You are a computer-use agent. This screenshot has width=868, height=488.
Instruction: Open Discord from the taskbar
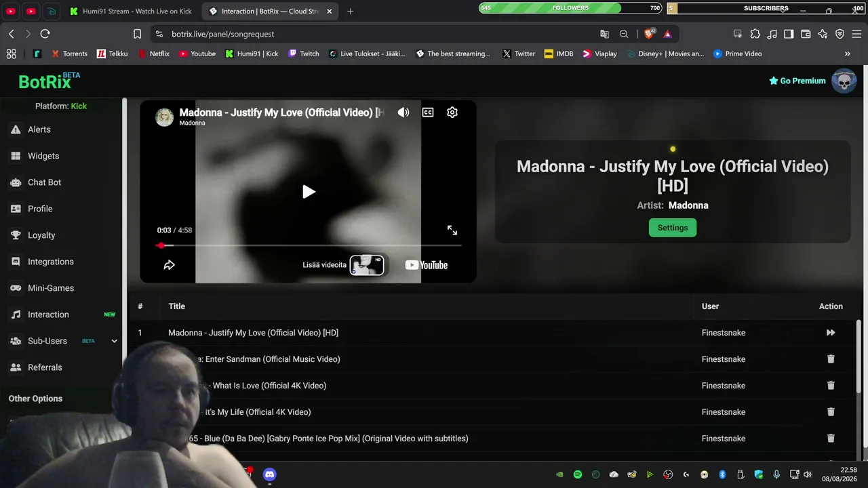269,474
